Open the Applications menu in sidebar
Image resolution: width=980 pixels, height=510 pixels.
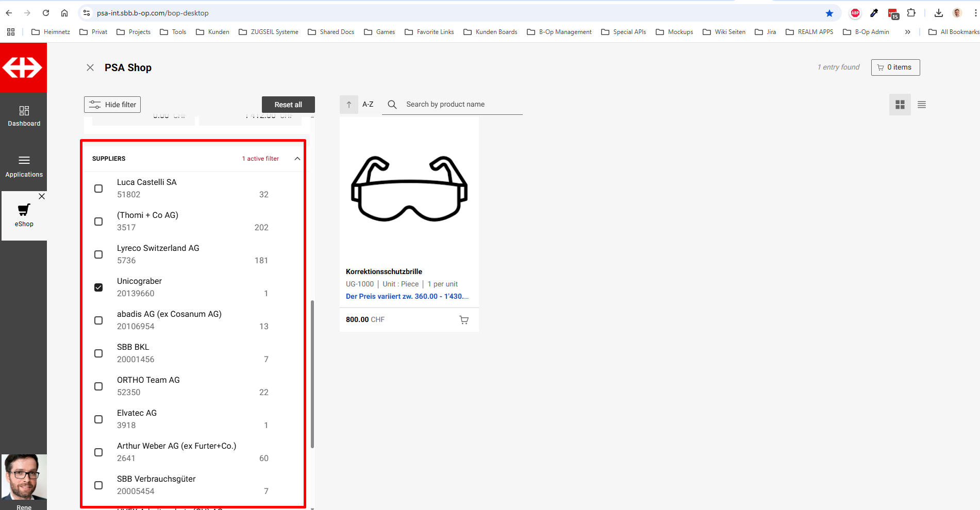click(24, 166)
